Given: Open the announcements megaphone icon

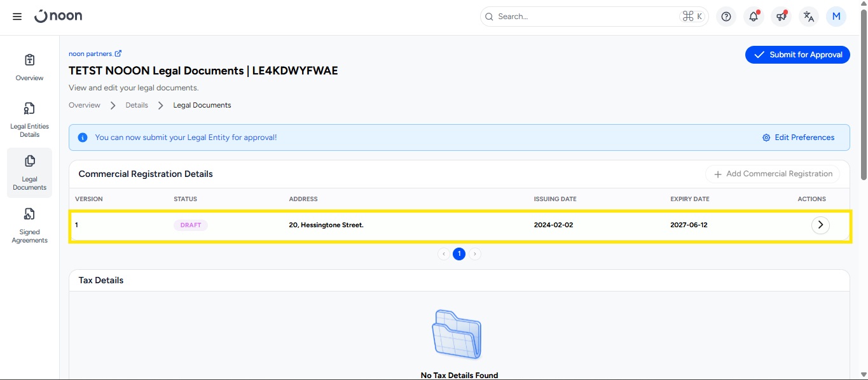Looking at the screenshot, I should pyautogui.click(x=781, y=17).
